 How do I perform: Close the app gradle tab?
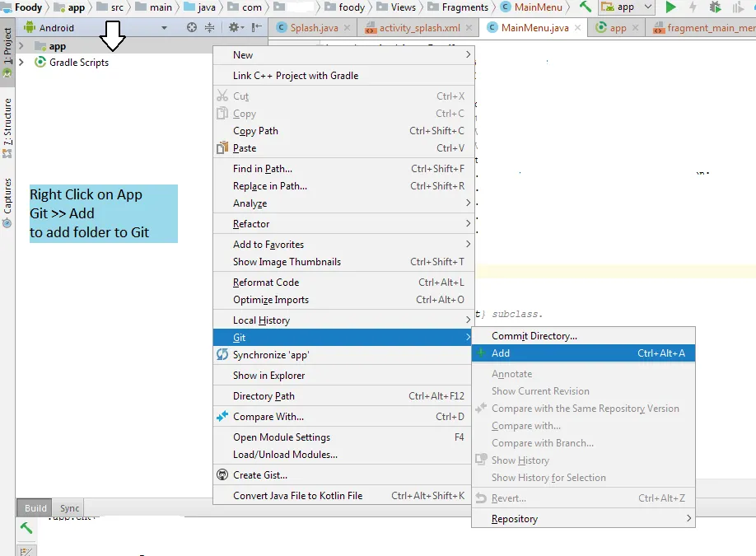[x=635, y=28]
